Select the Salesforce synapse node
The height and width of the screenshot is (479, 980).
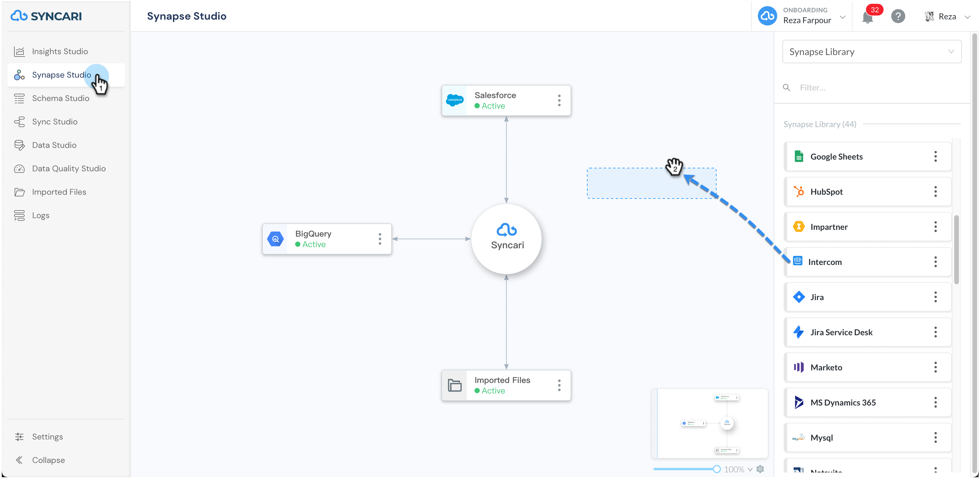pos(506,100)
